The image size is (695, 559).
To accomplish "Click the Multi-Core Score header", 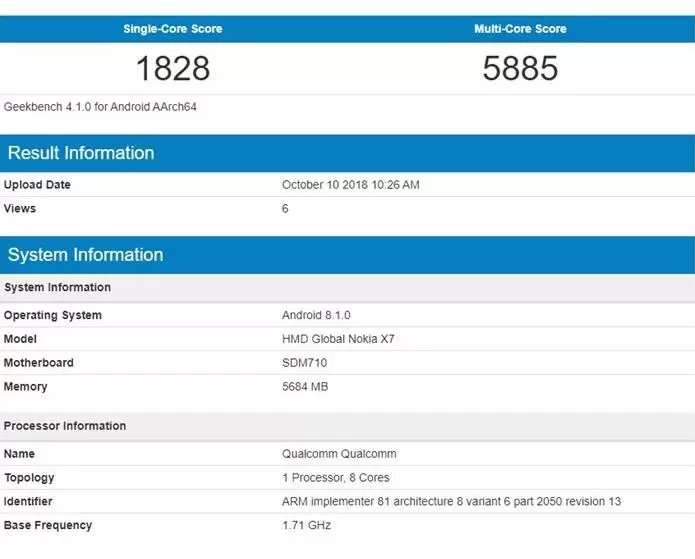I will coord(520,29).
